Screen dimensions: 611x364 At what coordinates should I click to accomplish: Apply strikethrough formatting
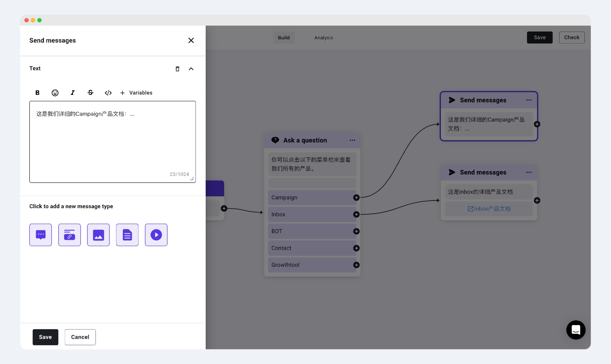[90, 93]
